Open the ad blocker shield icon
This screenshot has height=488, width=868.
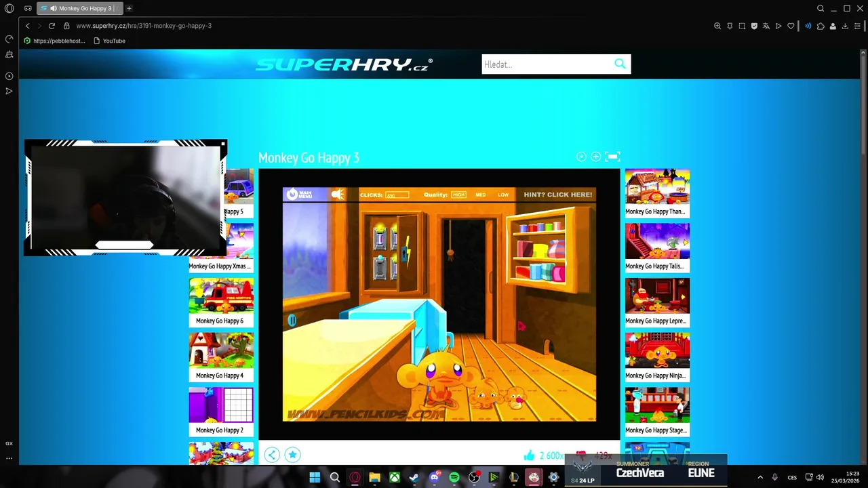coord(754,26)
